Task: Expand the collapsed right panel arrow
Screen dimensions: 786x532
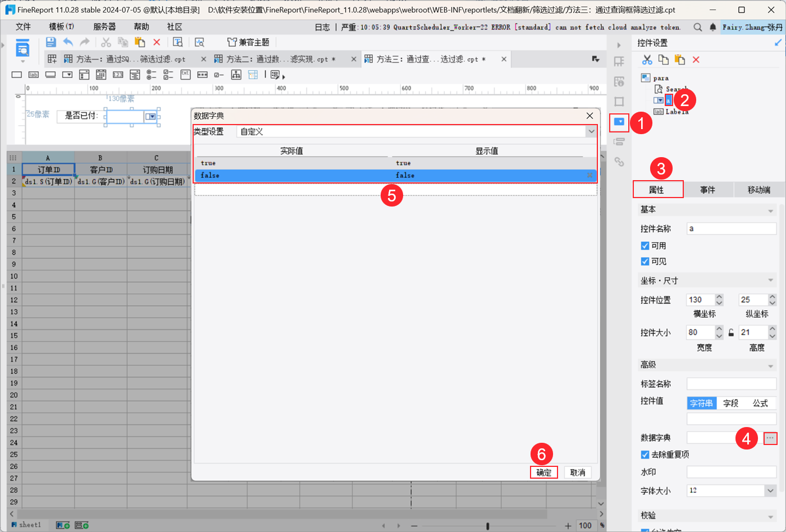Action: click(x=619, y=45)
